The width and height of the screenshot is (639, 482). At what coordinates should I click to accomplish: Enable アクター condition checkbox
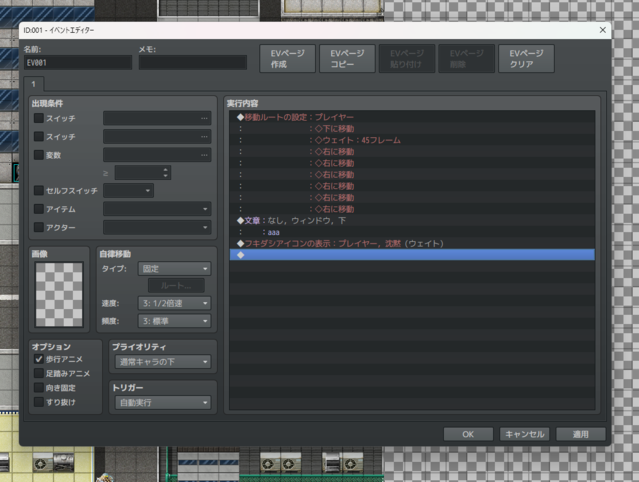pos(39,227)
